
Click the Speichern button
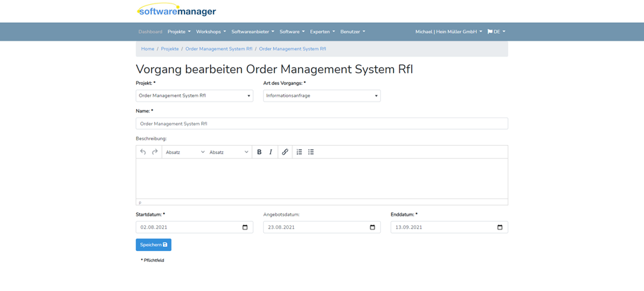tap(153, 245)
